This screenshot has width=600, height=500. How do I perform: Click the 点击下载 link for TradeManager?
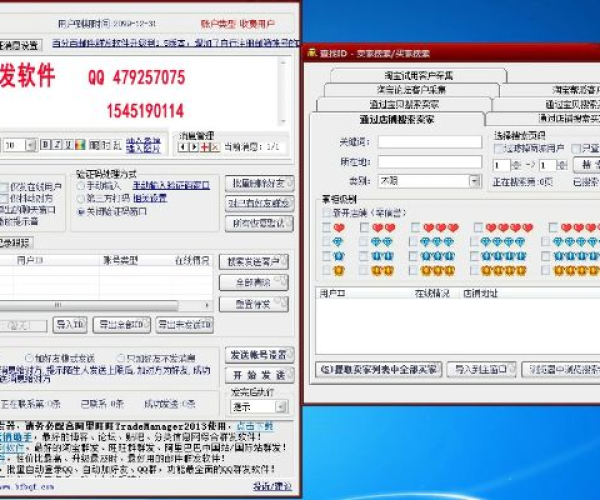[254, 426]
